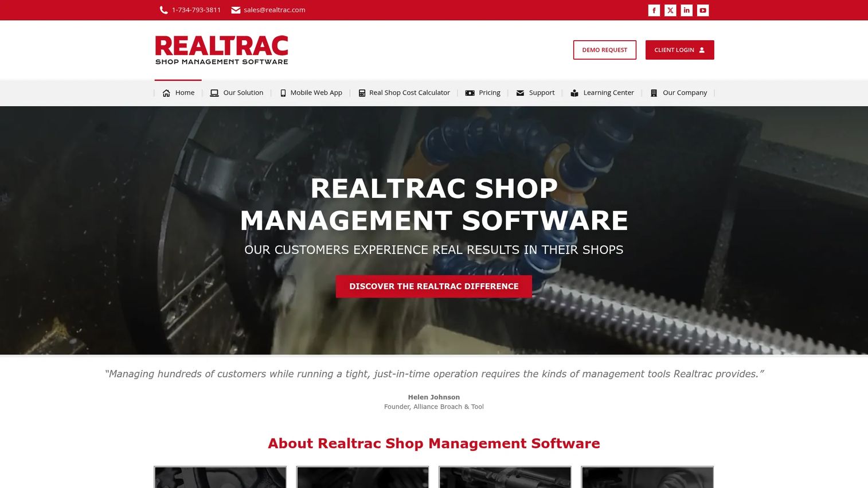Open the Learning Center menu

point(608,93)
